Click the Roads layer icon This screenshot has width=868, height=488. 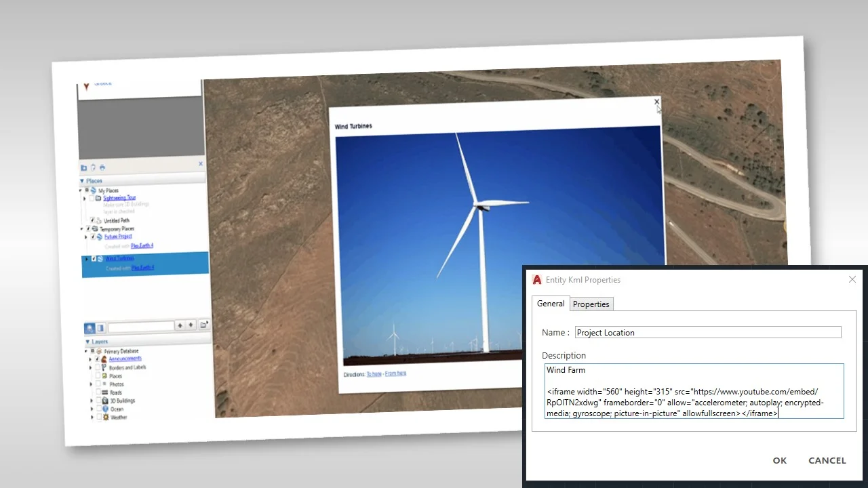[x=104, y=392]
